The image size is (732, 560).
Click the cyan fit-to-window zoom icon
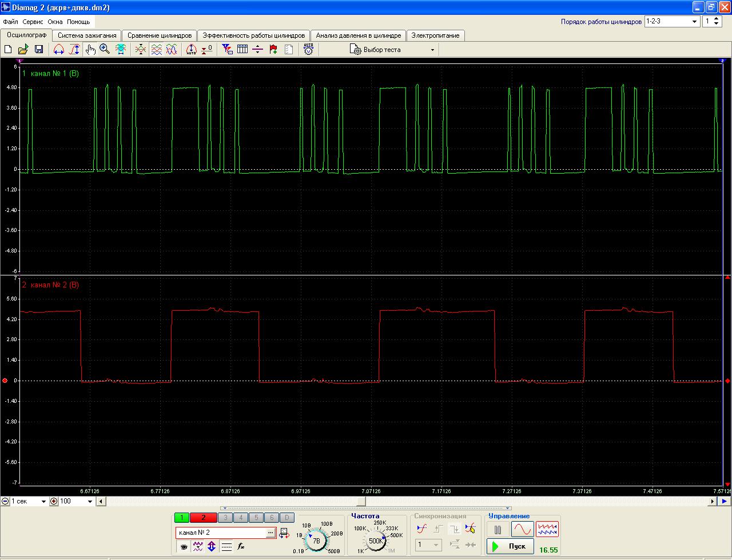point(121,50)
